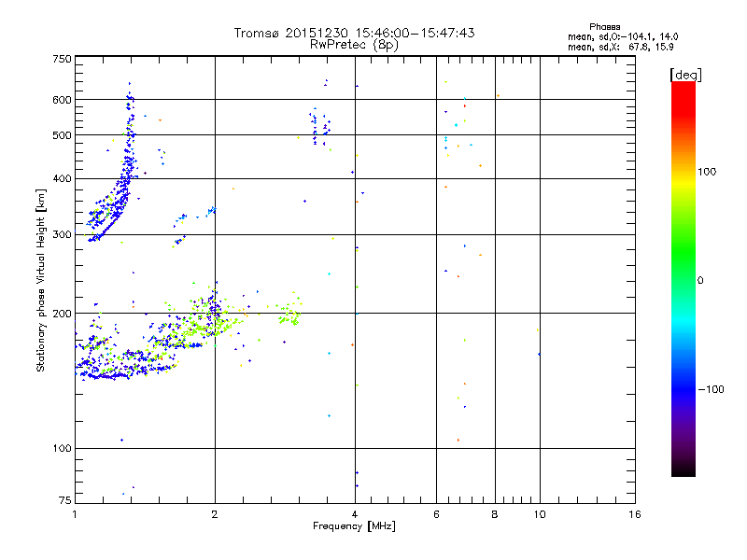Pick the green region of the colorbar
The height and width of the screenshot is (560, 747).
(683, 271)
